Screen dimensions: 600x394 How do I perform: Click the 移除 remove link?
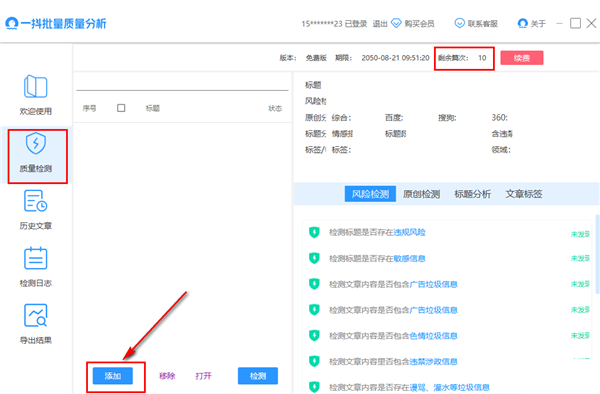pos(167,376)
